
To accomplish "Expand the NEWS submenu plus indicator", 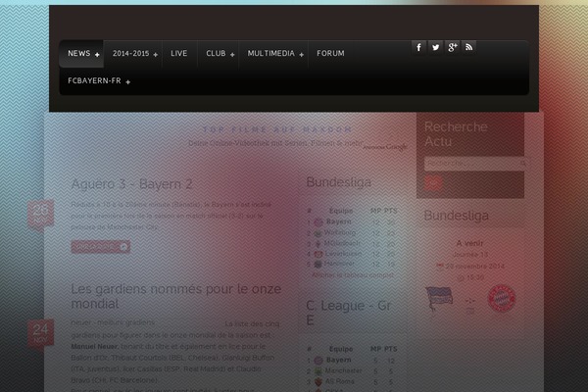I will (x=97, y=55).
